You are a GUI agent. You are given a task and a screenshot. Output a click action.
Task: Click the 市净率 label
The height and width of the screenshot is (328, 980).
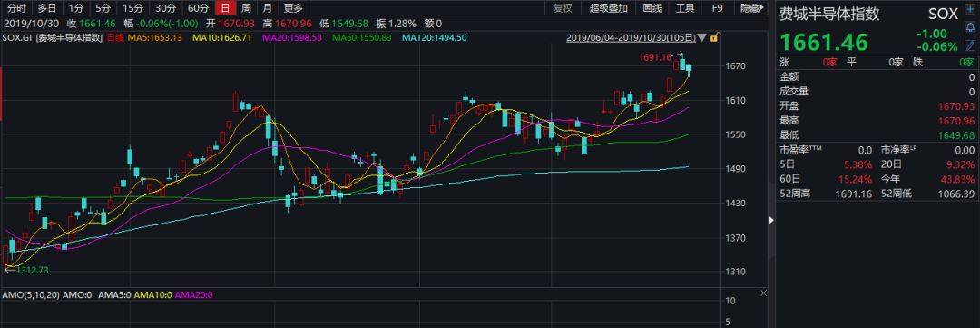click(x=899, y=150)
